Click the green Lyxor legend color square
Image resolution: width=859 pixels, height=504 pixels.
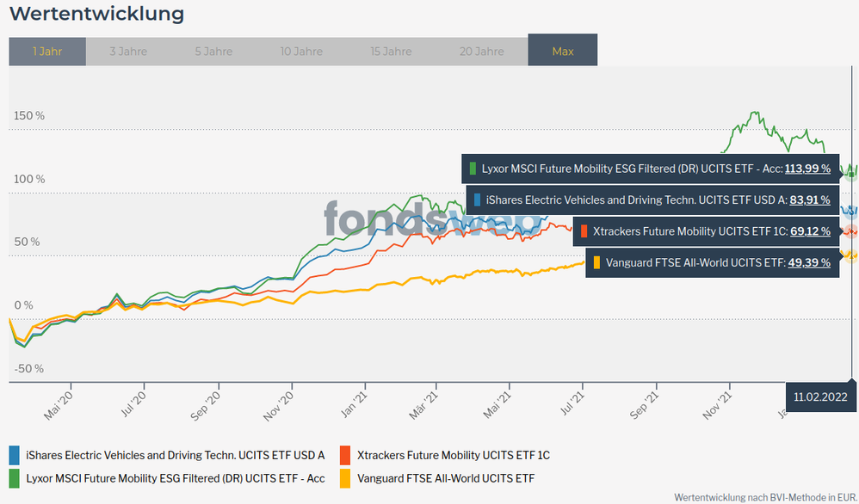click(x=15, y=477)
